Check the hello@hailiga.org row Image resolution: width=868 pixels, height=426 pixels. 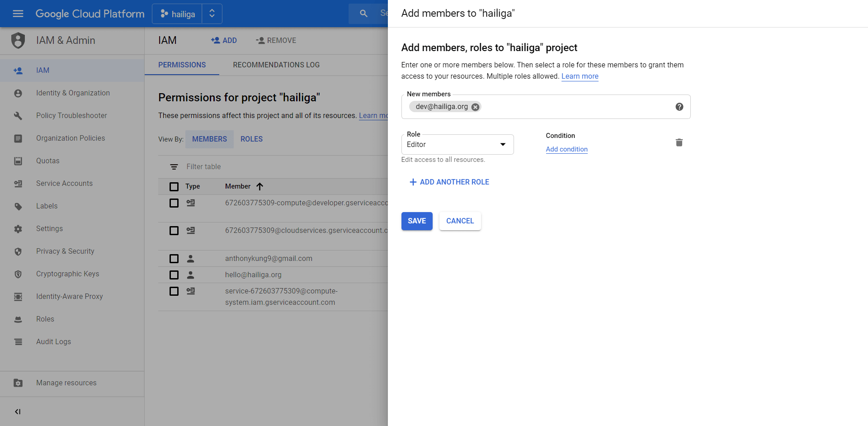[x=174, y=275]
